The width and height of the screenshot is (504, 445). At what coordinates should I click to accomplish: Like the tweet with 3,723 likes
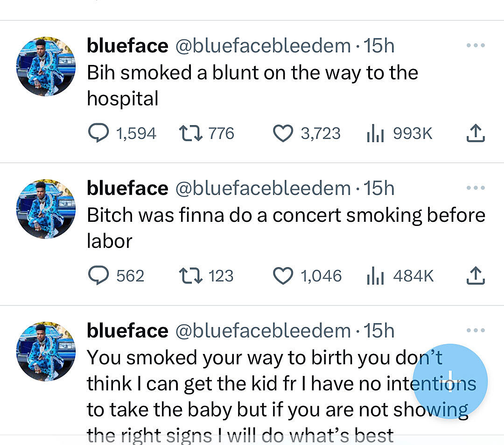tap(283, 133)
